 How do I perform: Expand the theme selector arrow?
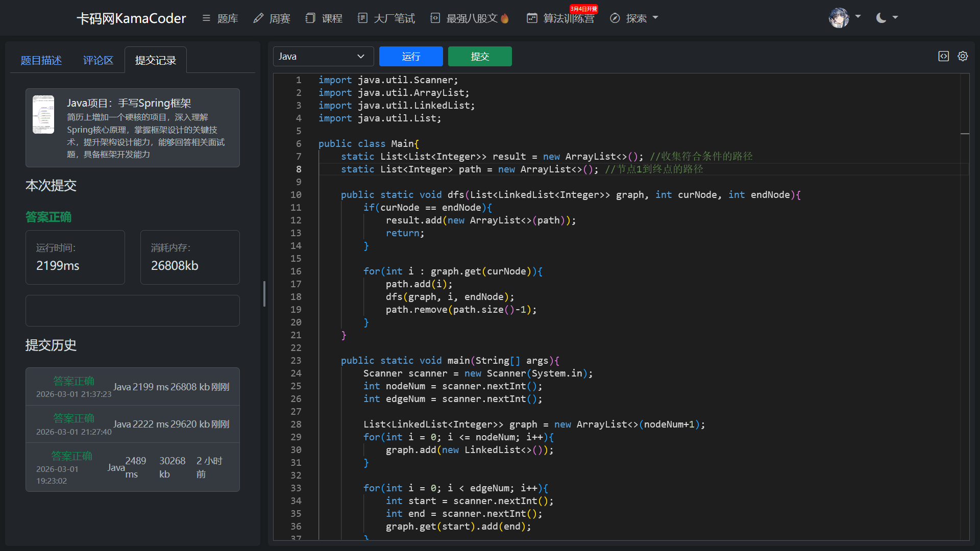pos(895,18)
